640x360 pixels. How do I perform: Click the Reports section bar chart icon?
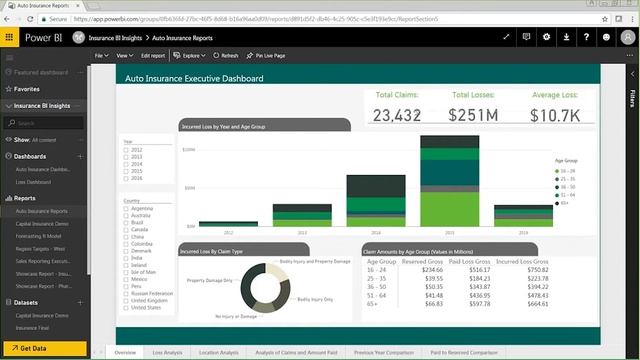[9, 198]
